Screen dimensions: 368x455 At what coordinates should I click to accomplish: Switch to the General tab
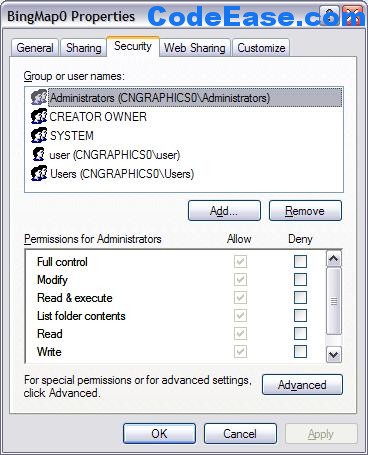pyautogui.click(x=35, y=48)
